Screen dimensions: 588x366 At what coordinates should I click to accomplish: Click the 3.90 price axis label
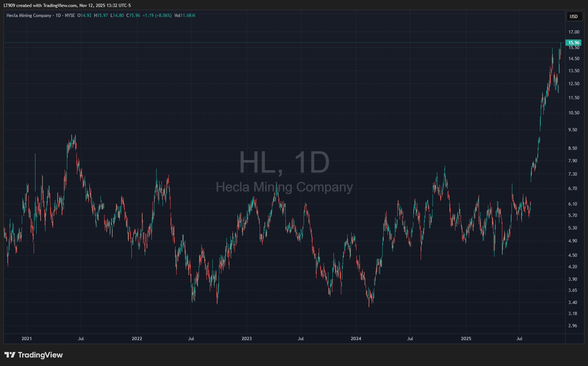572,279
